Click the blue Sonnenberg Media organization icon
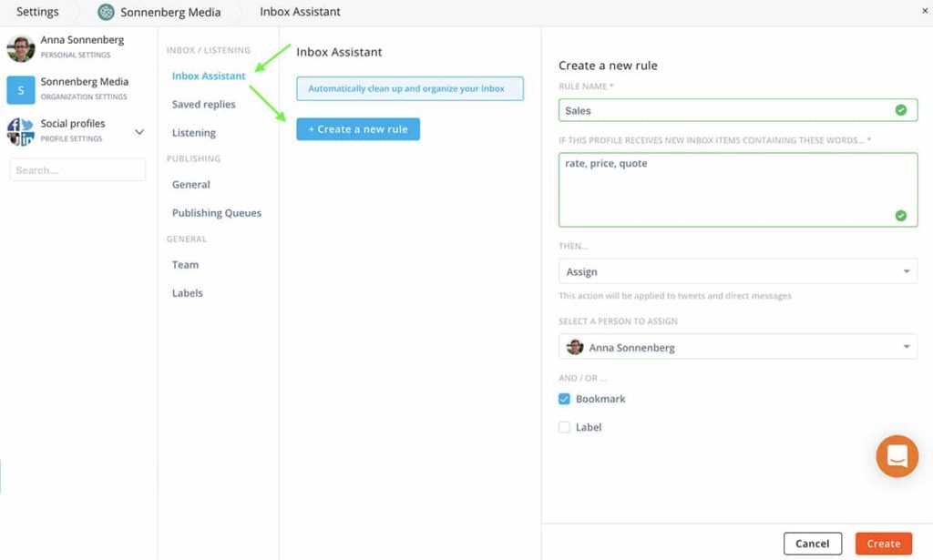Screen dimensions: 933x560 [21, 89]
